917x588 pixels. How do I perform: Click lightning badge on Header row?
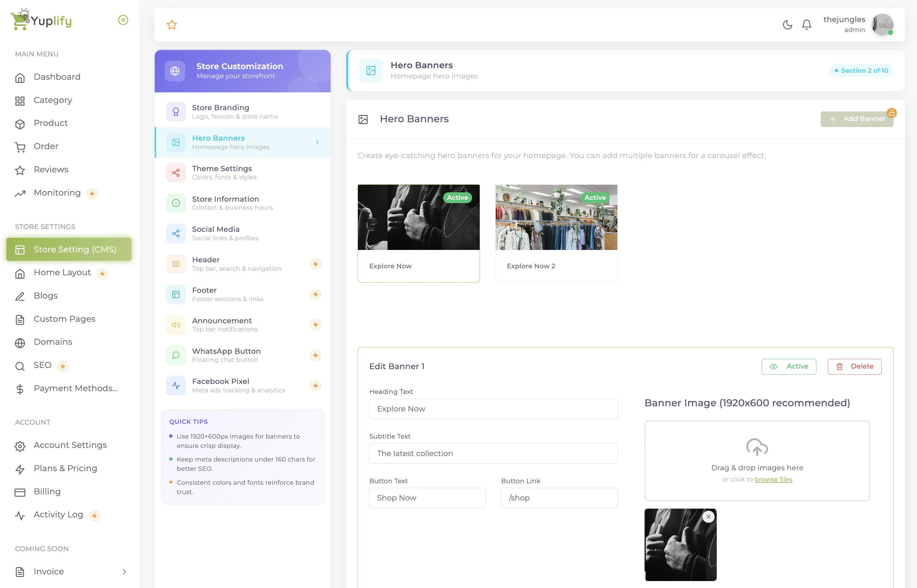point(315,264)
